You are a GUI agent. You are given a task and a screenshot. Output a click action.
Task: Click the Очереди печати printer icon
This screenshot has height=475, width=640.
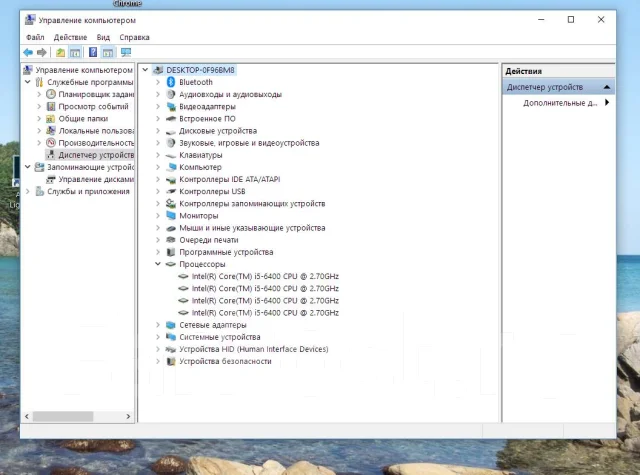[171, 240]
